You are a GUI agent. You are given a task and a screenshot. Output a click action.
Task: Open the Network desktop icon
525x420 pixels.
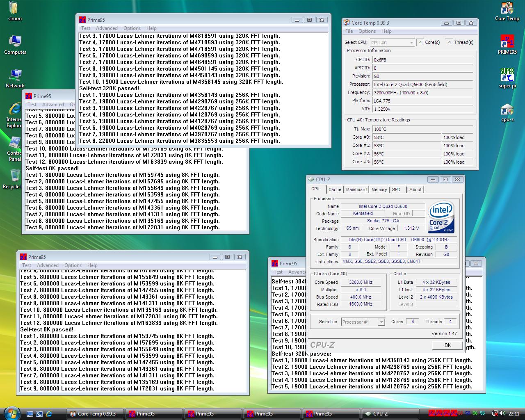[x=15, y=78]
